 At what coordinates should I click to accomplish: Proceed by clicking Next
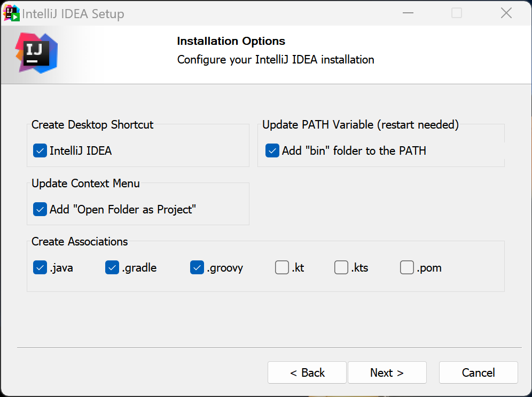[387, 372]
